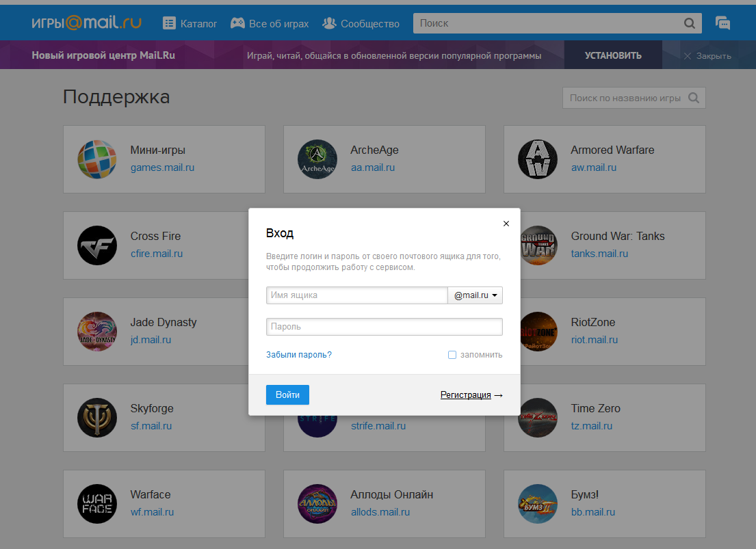756x549 pixels.
Task: Click the Мини-игры colorful ball icon
Action: tap(97, 159)
